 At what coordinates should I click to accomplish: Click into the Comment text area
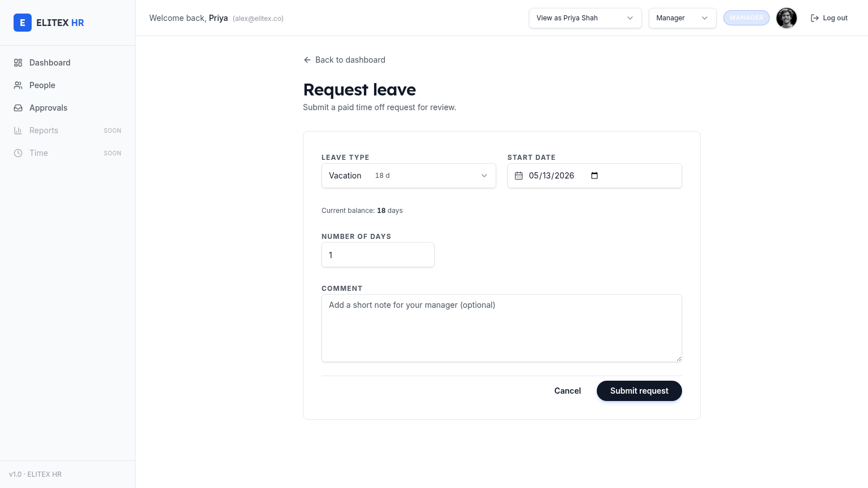tap(502, 328)
